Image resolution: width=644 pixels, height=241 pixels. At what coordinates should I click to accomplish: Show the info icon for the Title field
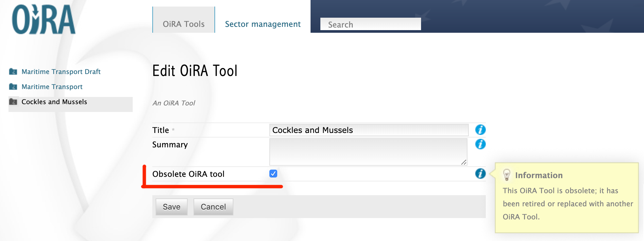[x=480, y=130]
